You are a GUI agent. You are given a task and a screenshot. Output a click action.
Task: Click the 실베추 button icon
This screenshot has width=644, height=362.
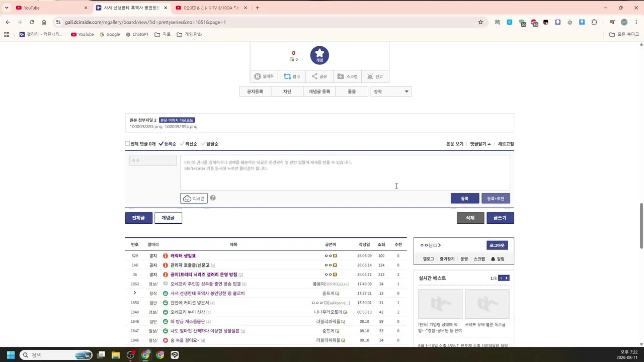click(x=258, y=76)
